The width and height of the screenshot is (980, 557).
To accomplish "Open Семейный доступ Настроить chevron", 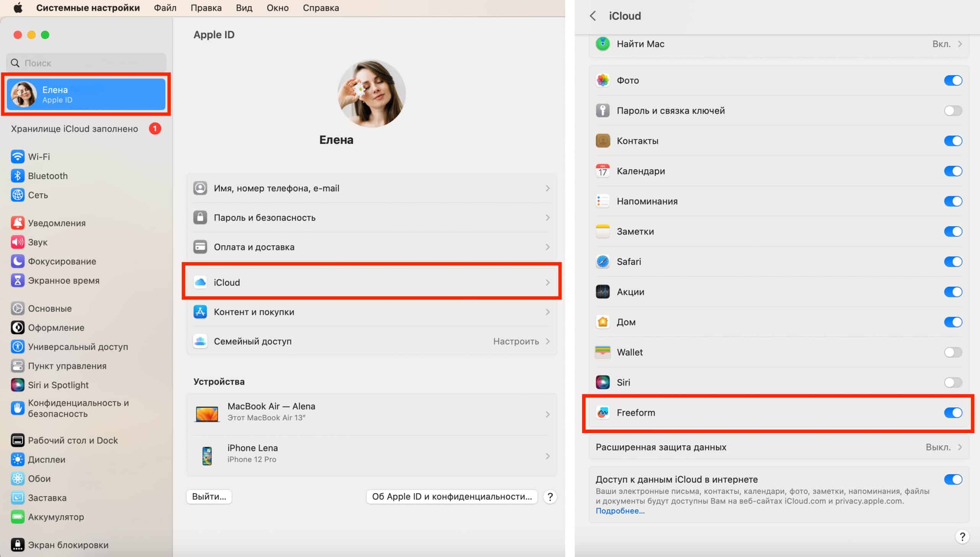I will click(x=547, y=341).
